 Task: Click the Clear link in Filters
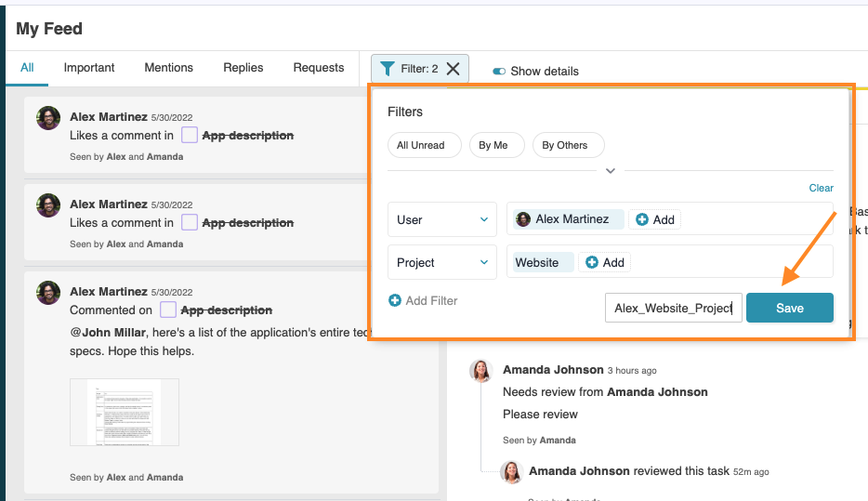821,188
